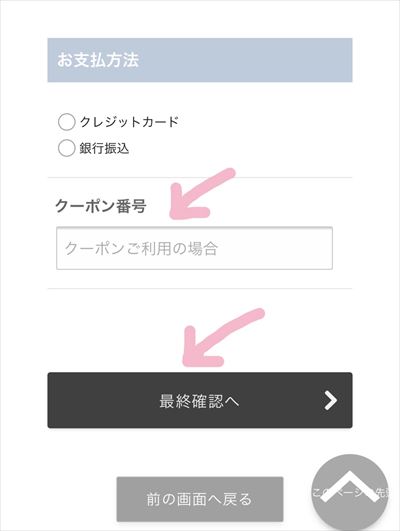Click the empty circle beside クレジットカード
Image resolution: width=400 pixels, height=531 pixels.
[66, 122]
